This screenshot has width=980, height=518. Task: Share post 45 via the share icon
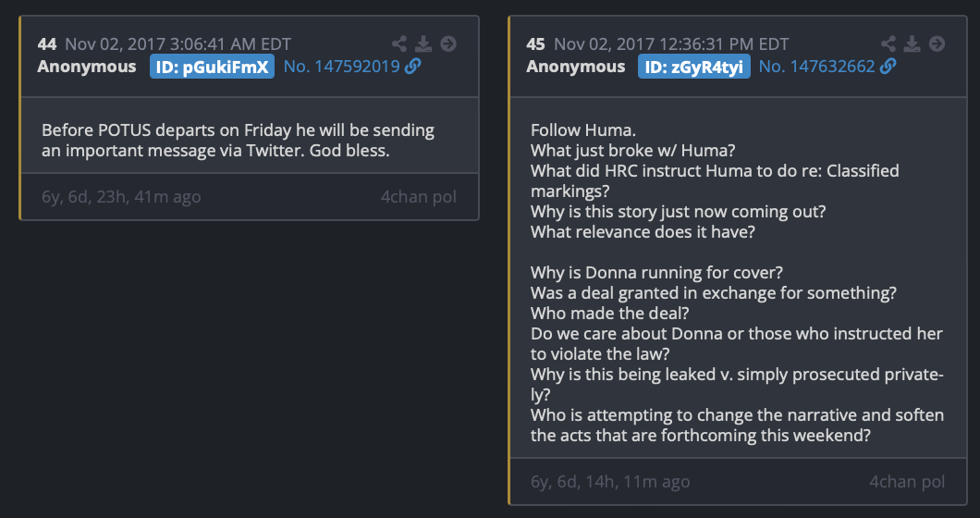pos(888,43)
